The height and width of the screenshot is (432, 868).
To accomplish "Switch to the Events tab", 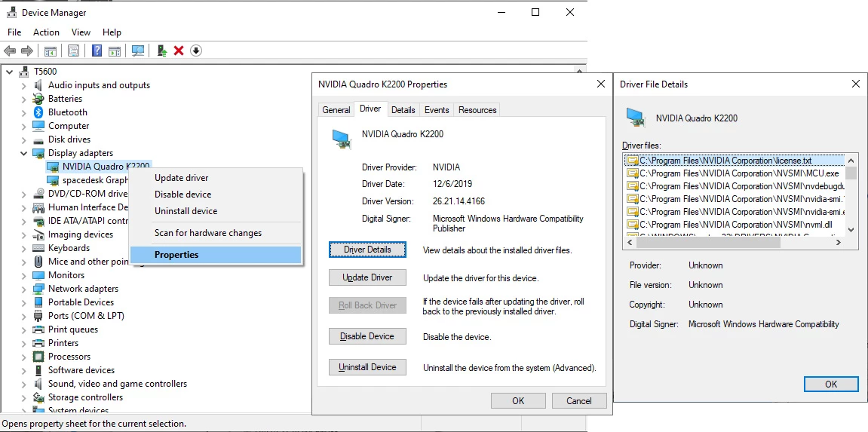I will (437, 110).
